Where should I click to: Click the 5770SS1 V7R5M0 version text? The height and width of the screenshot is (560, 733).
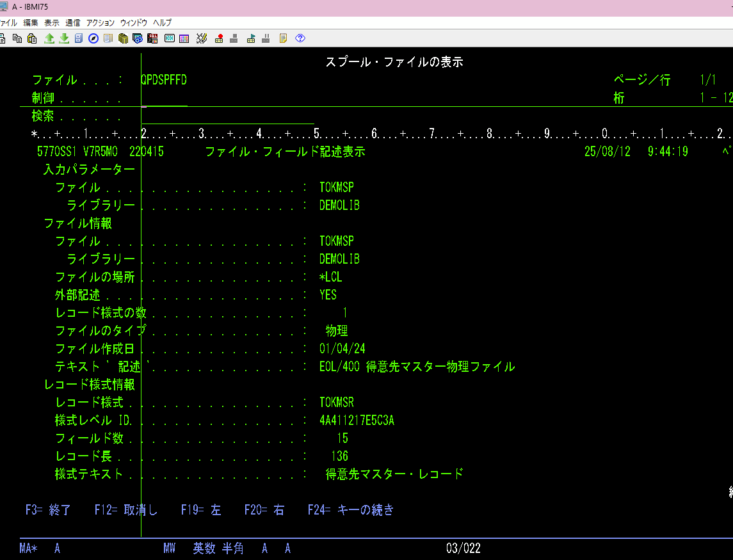point(77,152)
